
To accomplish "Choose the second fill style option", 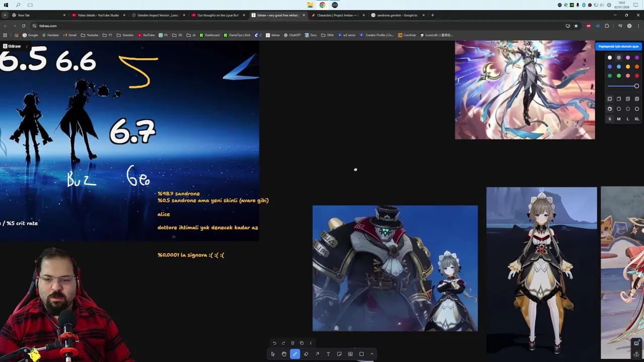I will coord(619,99).
